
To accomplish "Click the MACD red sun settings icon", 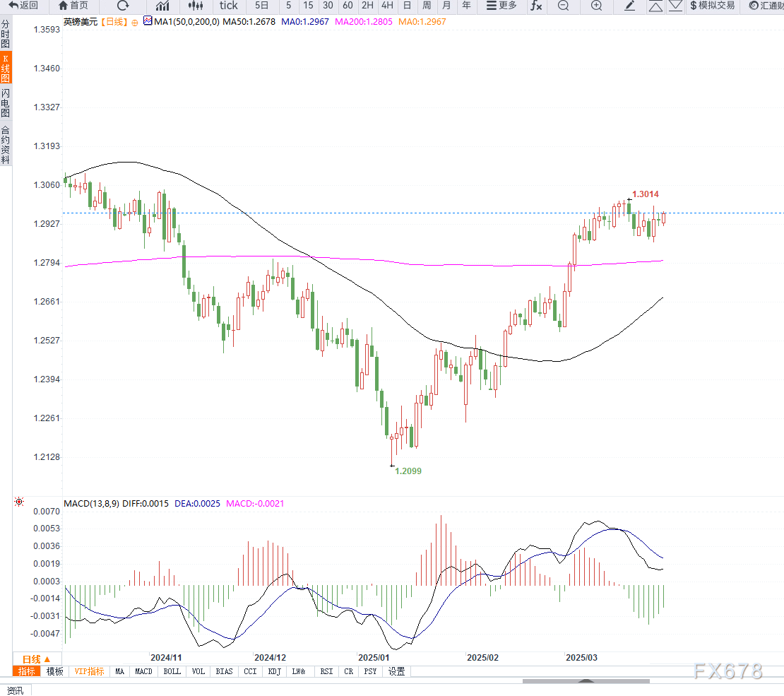I will (19, 502).
